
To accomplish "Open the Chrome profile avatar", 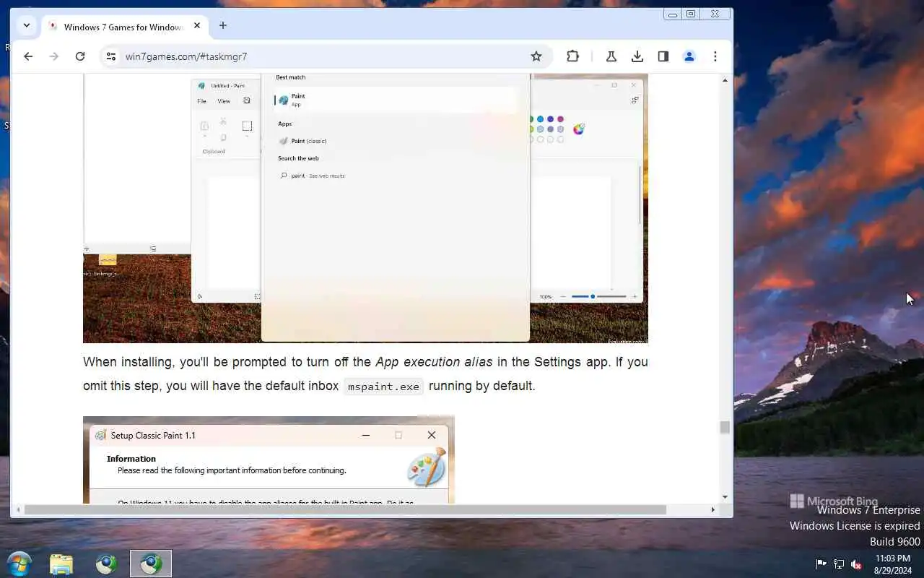I will [689, 56].
